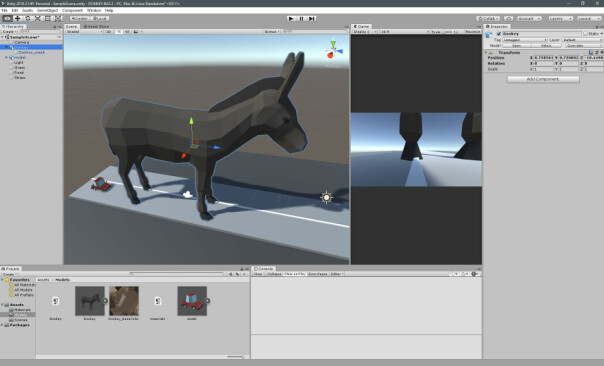Click the red car in Scene view

101,184
